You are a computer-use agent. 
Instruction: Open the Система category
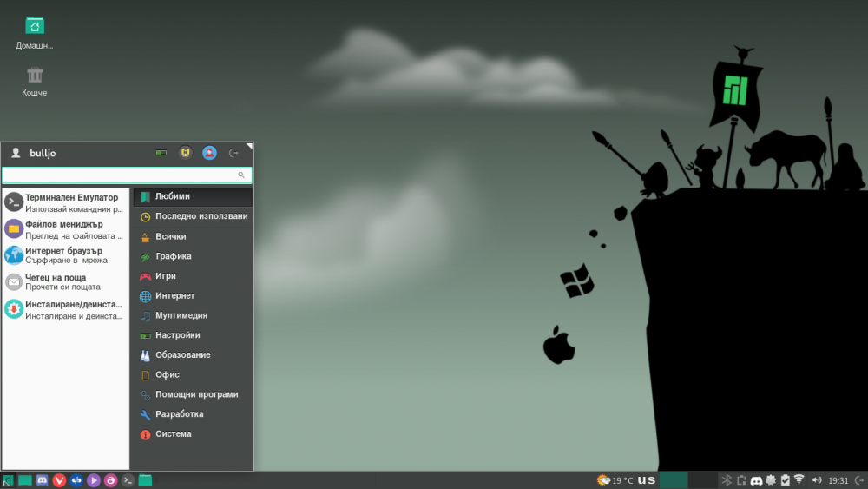193,434
